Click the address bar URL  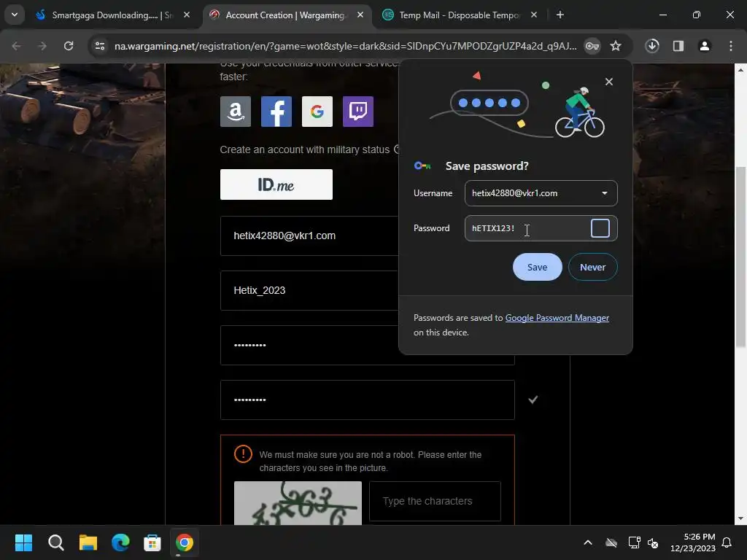pyautogui.click(x=345, y=46)
